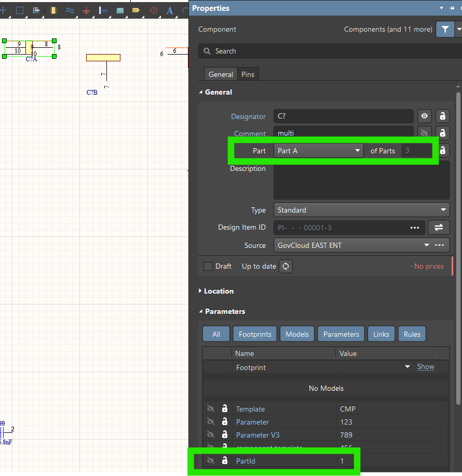Screen dimensions: 462x476
Task: Click the ellipsis next to Source field
Action: (440, 245)
